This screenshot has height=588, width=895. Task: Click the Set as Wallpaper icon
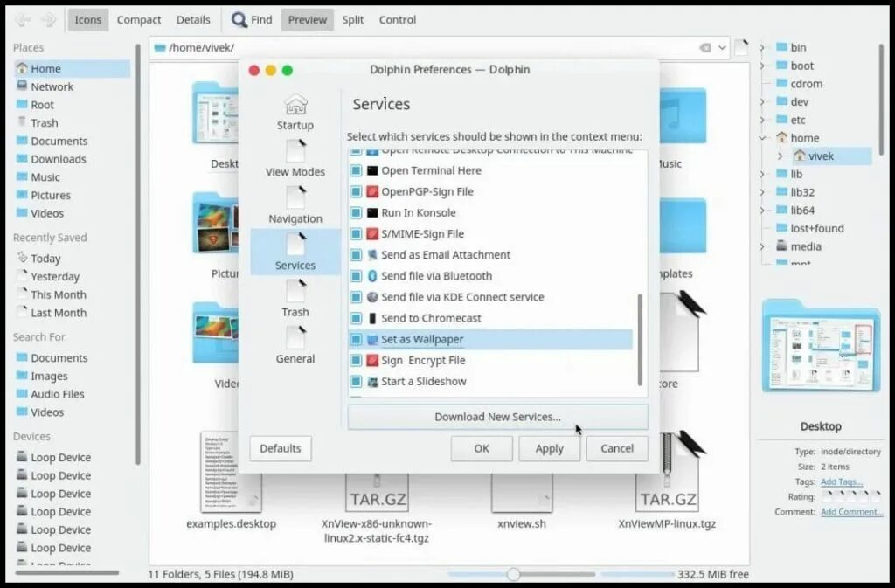[x=372, y=339]
